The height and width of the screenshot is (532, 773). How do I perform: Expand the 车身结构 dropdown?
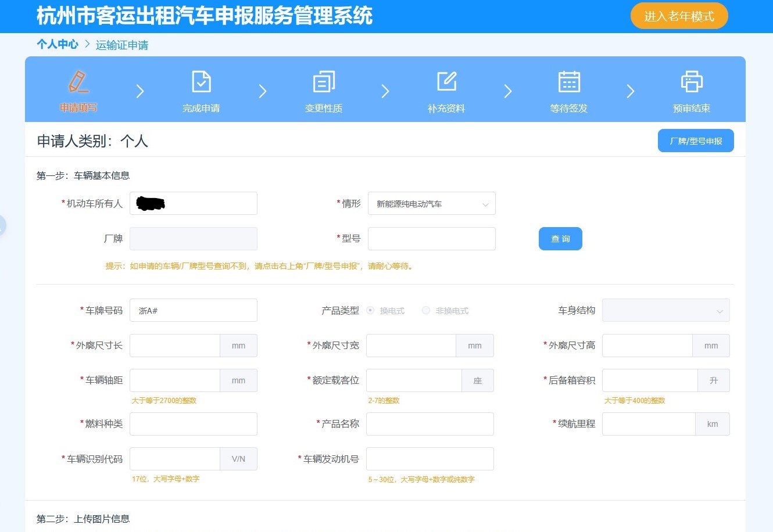pos(665,311)
